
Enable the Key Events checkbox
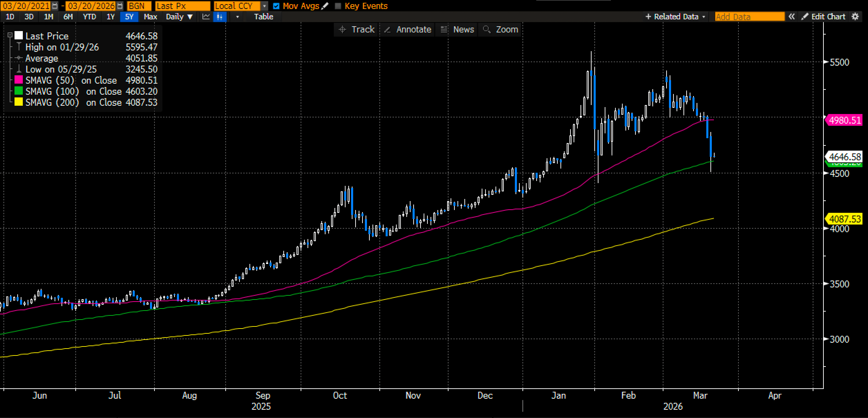coord(338,6)
